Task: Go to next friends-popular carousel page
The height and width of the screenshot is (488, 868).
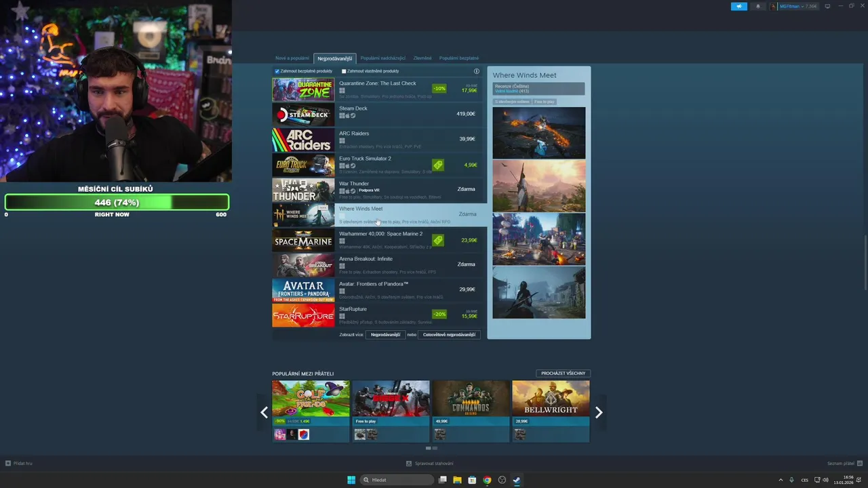Action: point(598,412)
